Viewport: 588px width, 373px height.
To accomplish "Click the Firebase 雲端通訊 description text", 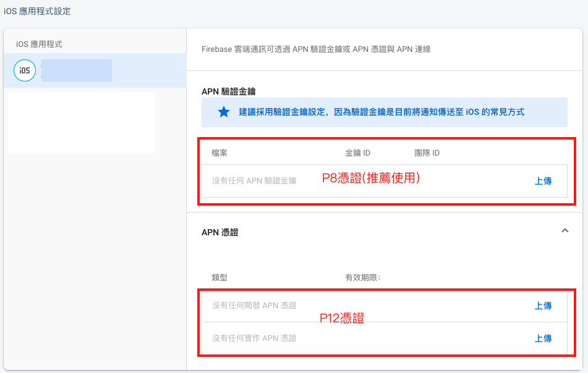I will pos(316,49).
